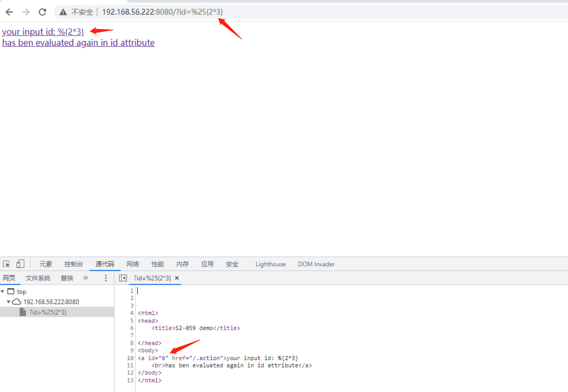Reload the current page
Viewport: 568px width, 392px height.
pos(42,12)
